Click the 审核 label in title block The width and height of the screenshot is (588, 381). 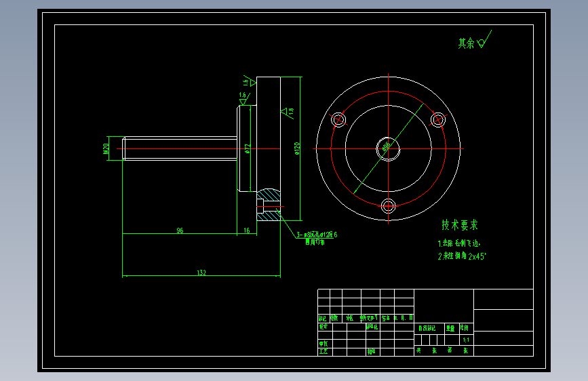324,344
